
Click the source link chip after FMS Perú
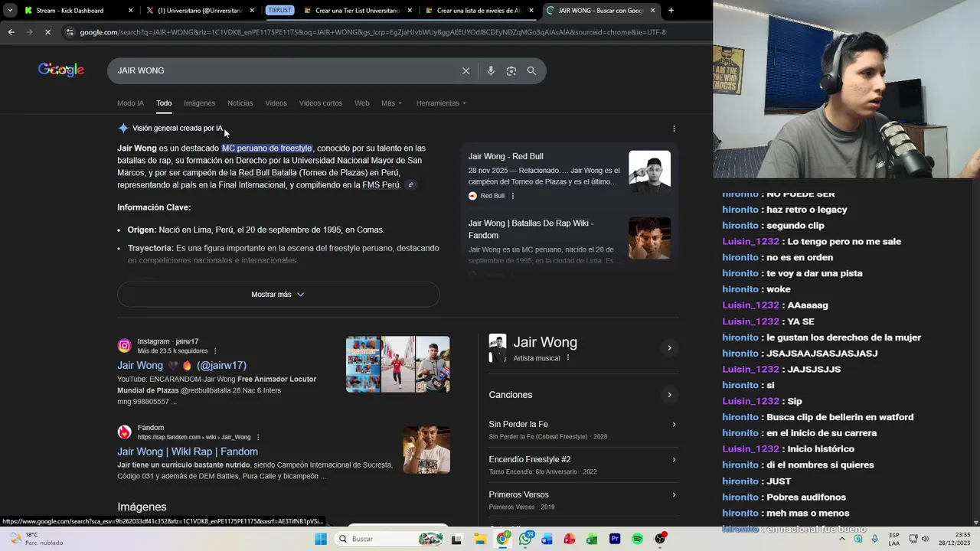[x=411, y=185]
